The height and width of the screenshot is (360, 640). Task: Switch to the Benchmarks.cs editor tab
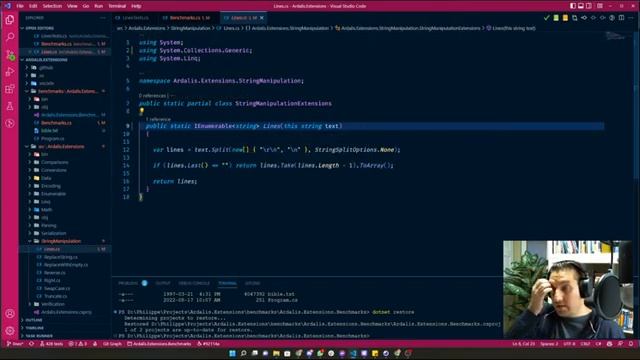click(x=189, y=18)
